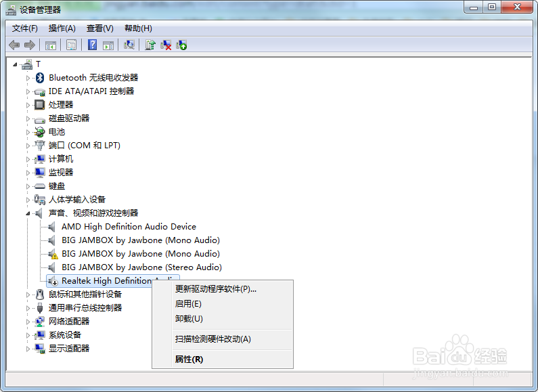Click the 网络适配器 network adapter icon
The height and width of the screenshot is (392, 538).
click(x=40, y=322)
